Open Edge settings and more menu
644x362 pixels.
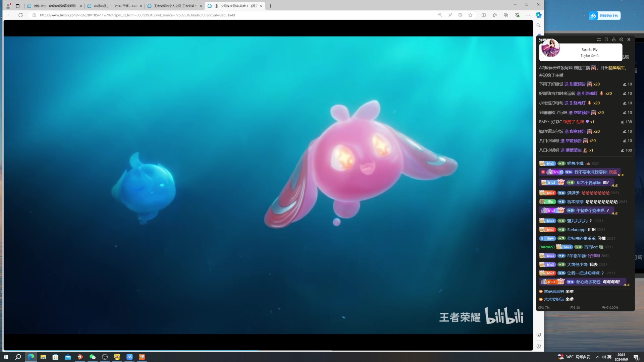pos(528,15)
